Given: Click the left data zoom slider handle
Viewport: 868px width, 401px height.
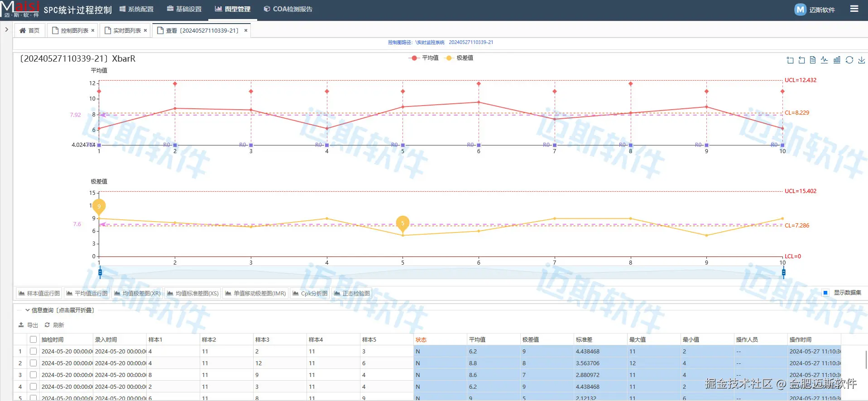Looking at the screenshot, I should pos(100,272).
